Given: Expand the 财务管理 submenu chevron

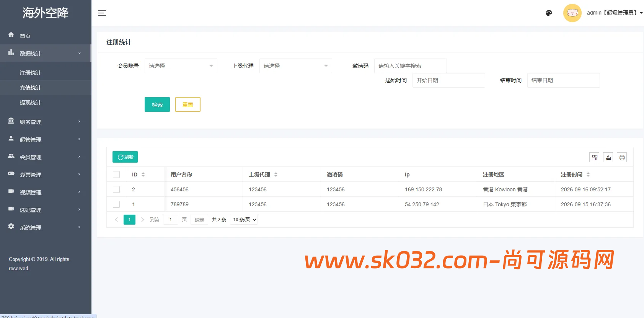Looking at the screenshot, I should [x=79, y=122].
